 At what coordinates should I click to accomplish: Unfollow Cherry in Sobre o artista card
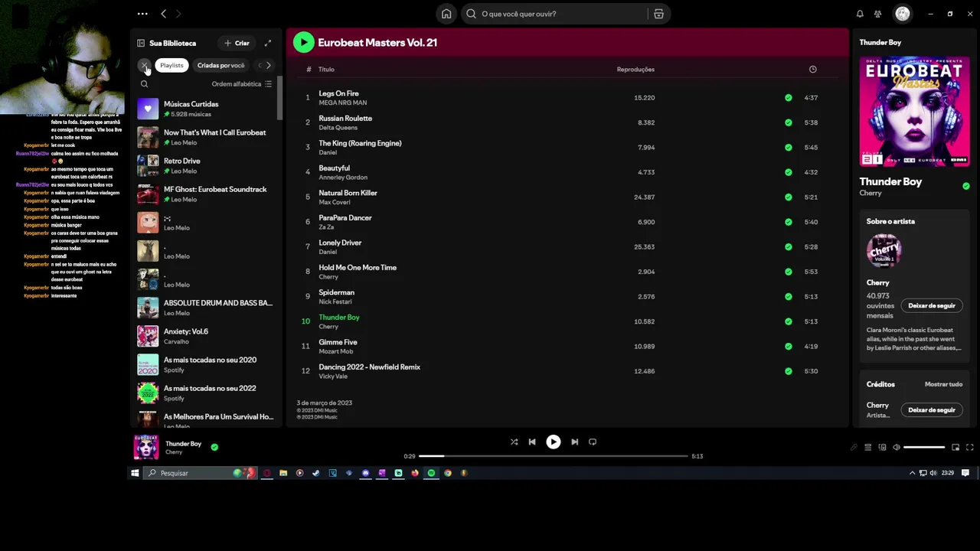(x=931, y=306)
